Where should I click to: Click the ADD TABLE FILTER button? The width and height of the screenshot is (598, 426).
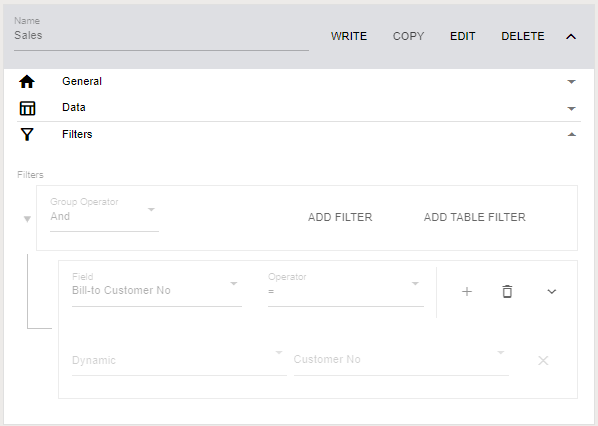click(x=474, y=217)
